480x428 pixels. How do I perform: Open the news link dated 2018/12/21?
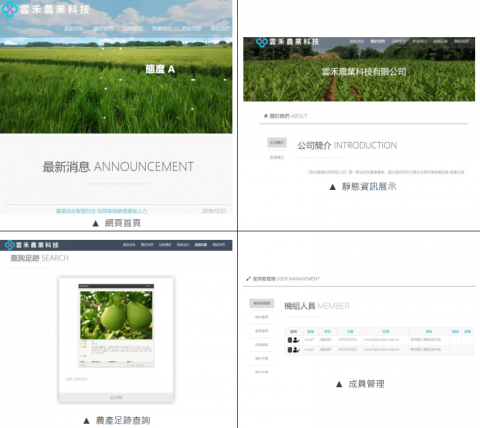click(101, 211)
